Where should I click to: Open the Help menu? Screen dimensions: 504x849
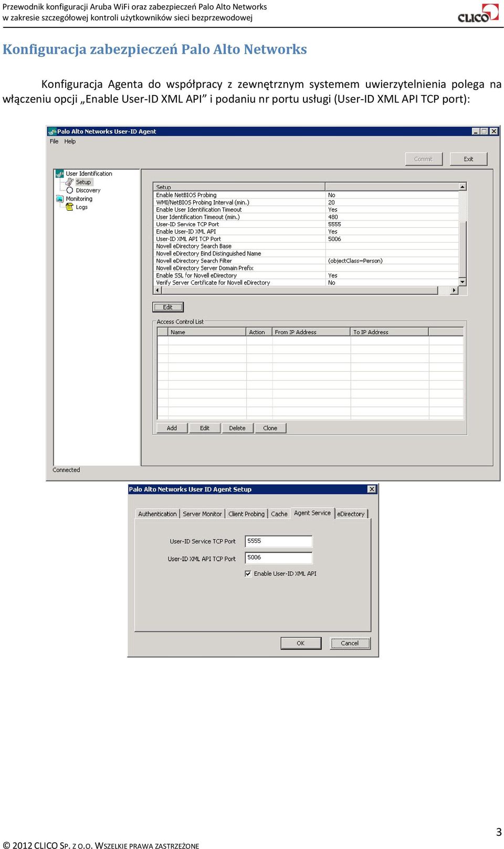pyautogui.click(x=70, y=141)
